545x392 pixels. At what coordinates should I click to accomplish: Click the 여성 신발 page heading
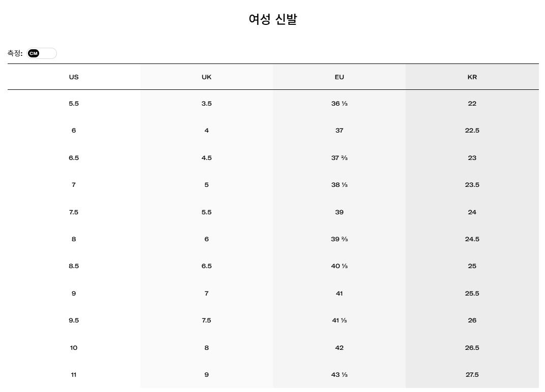[x=273, y=19]
